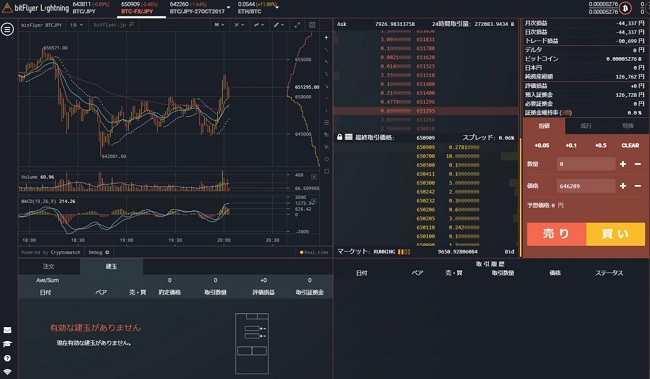The height and width of the screenshot is (379, 650).
Task: Click the highlighted ask row 651295
Action: [x=426, y=111]
